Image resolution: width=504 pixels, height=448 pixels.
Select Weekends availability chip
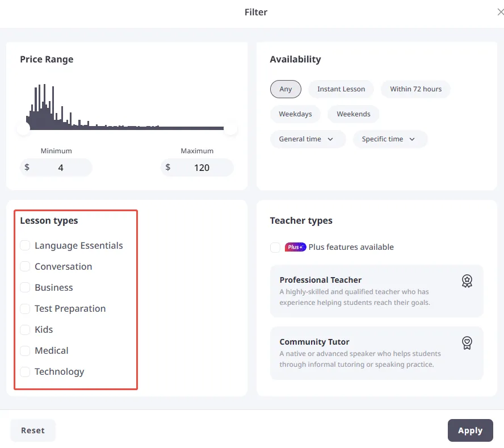353,114
